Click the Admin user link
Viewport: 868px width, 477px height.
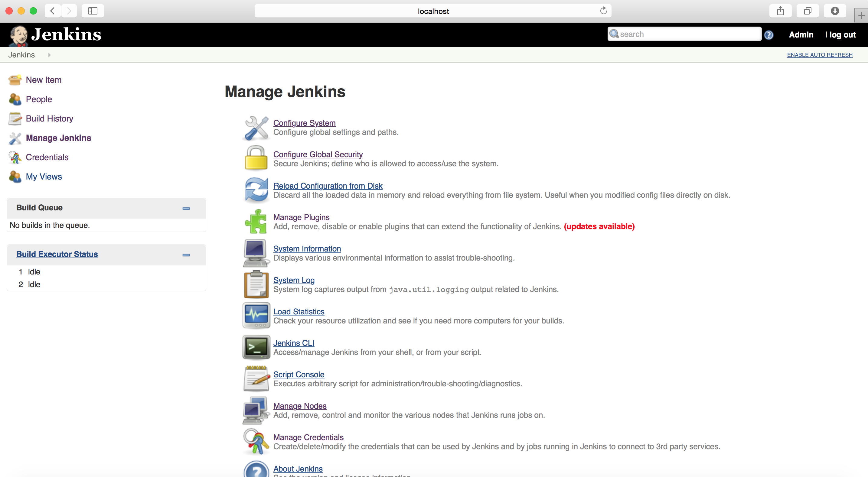tap(801, 35)
